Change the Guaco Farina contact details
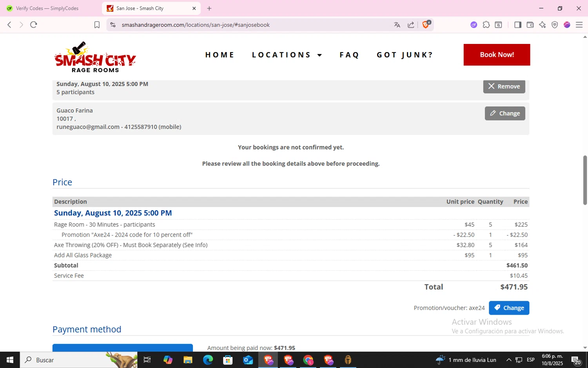This screenshot has height=368, width=588. [x=505, y=113]
